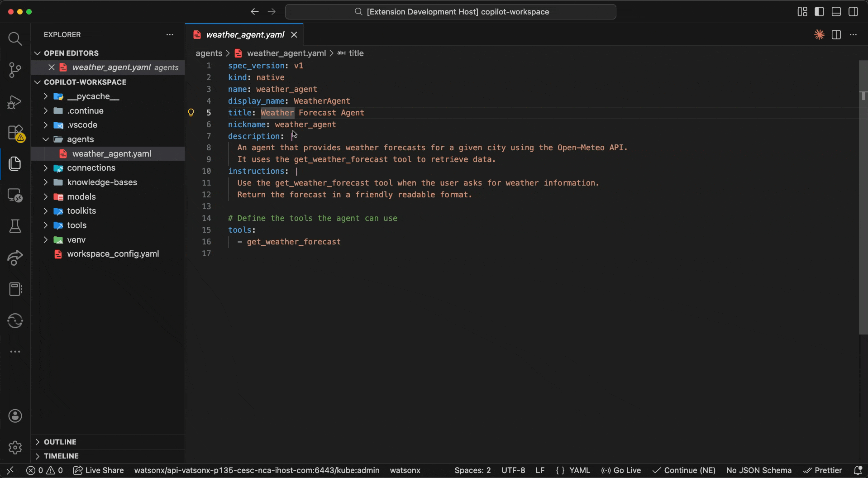868x478 pixels.
Task: Expand the tools folder
Action: click(76, 225)
